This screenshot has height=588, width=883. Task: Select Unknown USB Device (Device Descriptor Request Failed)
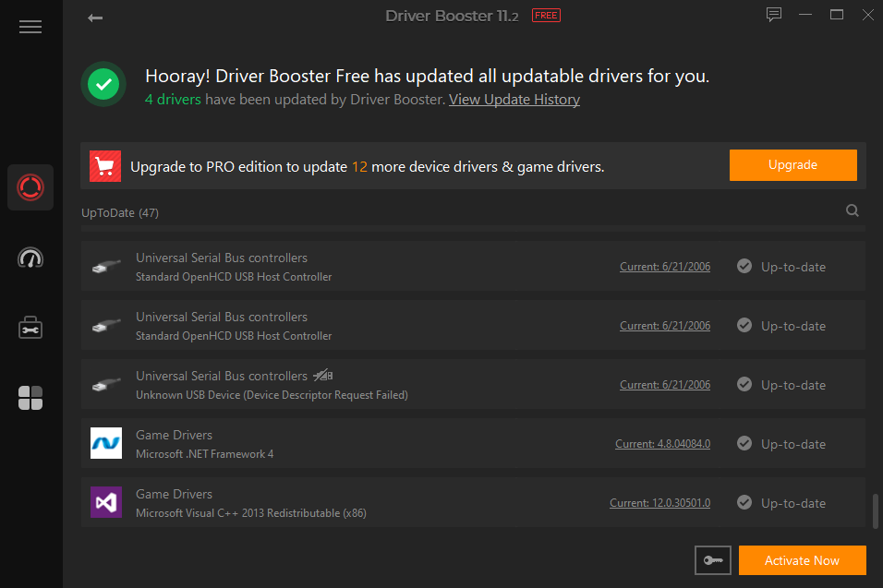(272, 395)
